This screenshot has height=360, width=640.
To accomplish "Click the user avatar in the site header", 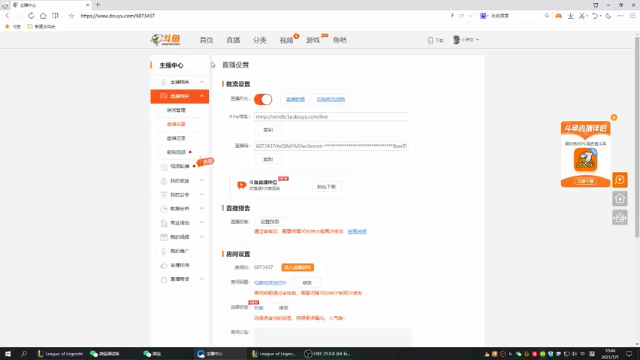I will (456, 40).
